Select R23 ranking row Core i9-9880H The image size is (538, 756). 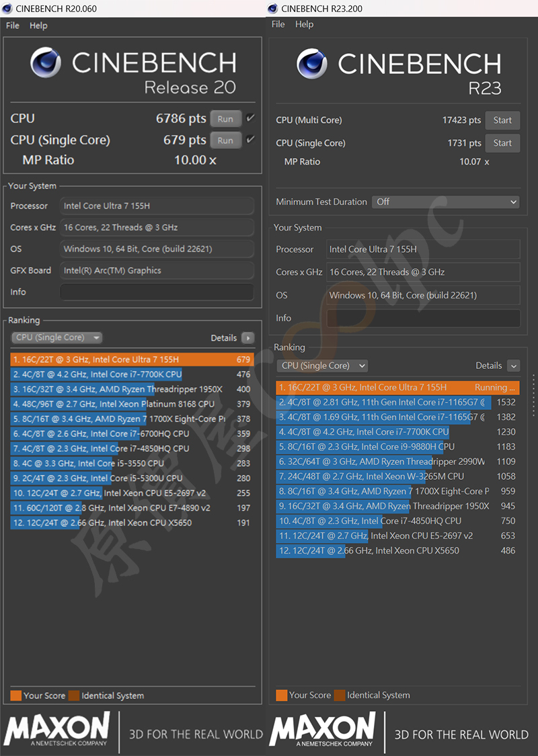click(397, 447)
